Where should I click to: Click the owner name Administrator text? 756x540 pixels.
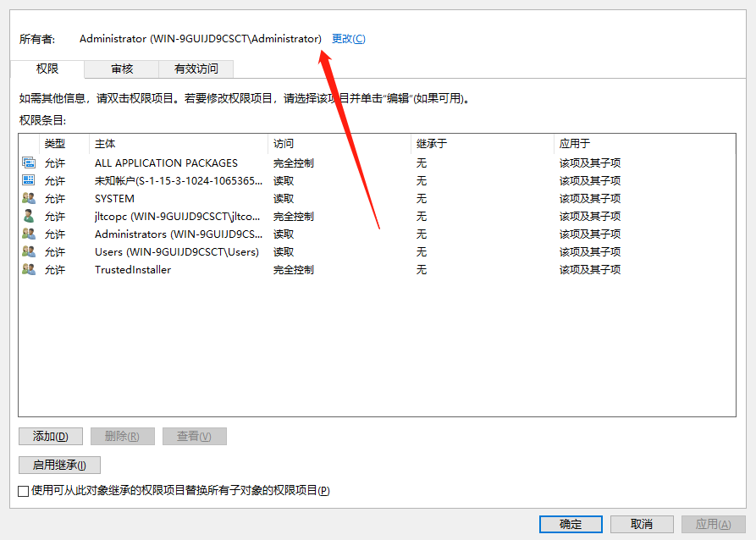click(x=201, y=39)
